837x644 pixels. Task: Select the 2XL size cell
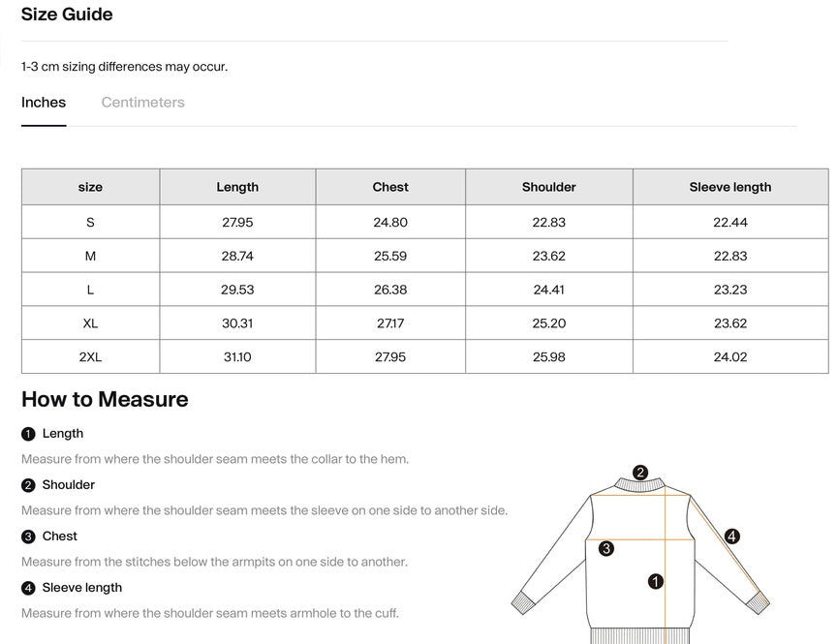(90, 356)
